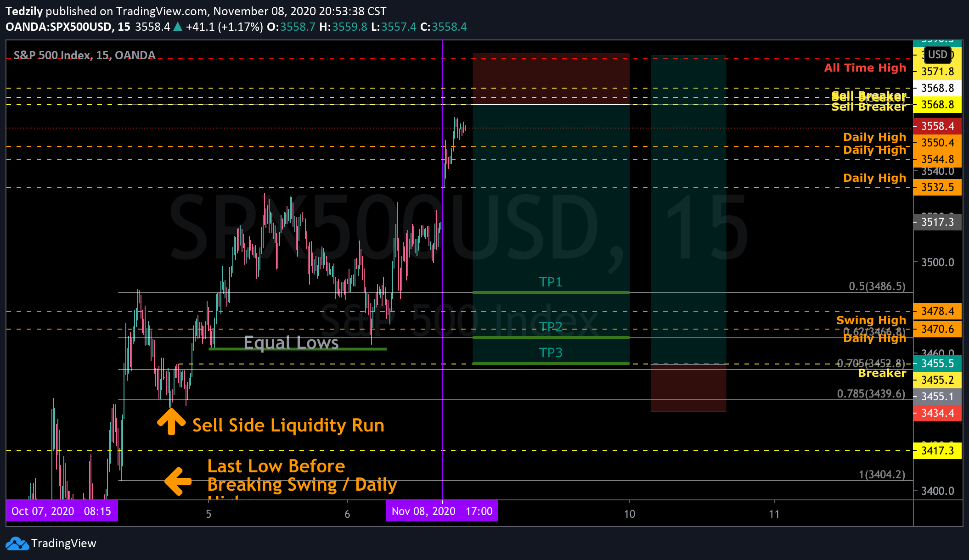Image resolution: width=969 pixels, height=560 pixels.
Task: Select the Last Low Before Breaking Swing text
Action: point(302,476)
